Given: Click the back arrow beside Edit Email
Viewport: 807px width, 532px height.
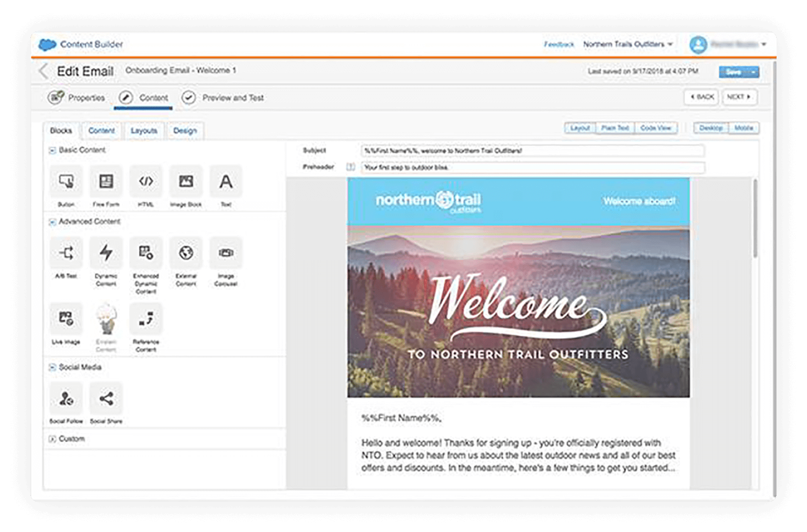Looking at the screenshot, I should click(x=44, y=71).
